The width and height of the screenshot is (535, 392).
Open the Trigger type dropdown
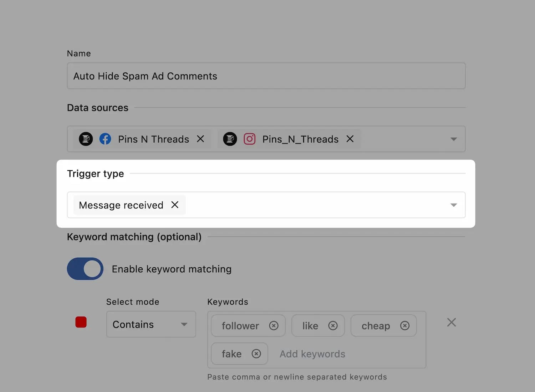[453, 205]
